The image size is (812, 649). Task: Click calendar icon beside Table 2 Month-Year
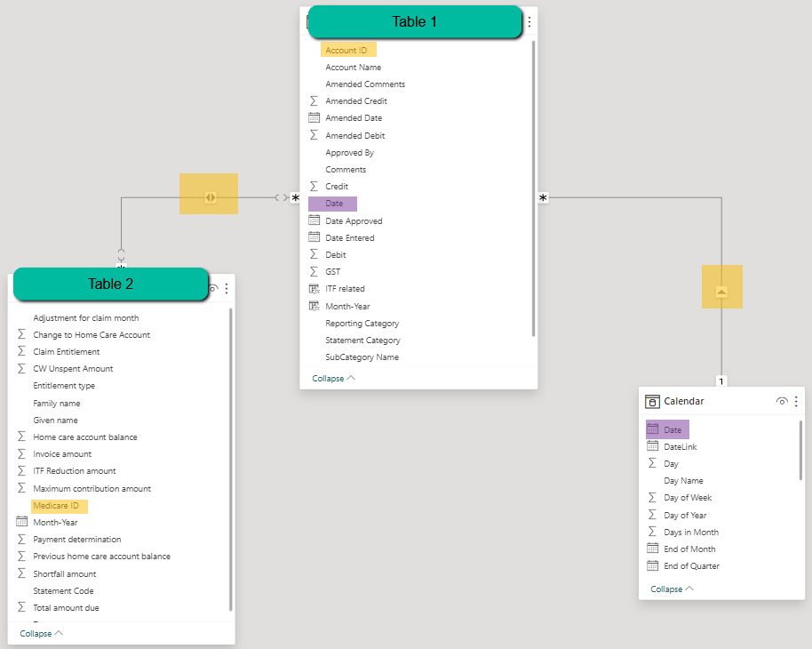(x=21, y=522)
